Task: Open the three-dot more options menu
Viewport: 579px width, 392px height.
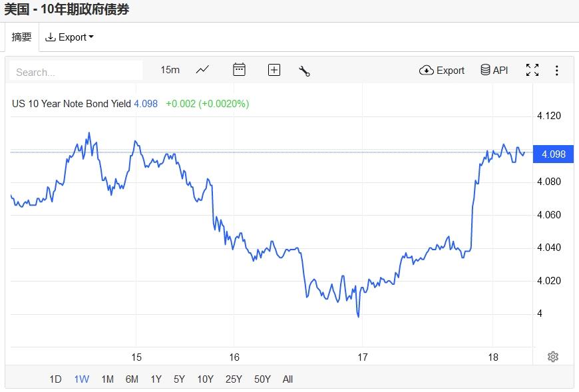Action: (x=557, y=70)
